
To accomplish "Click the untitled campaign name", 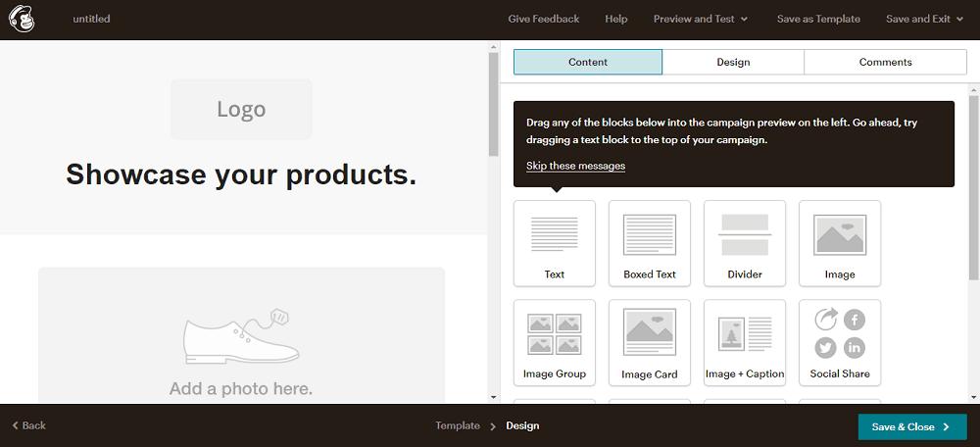I will (91, 19).
